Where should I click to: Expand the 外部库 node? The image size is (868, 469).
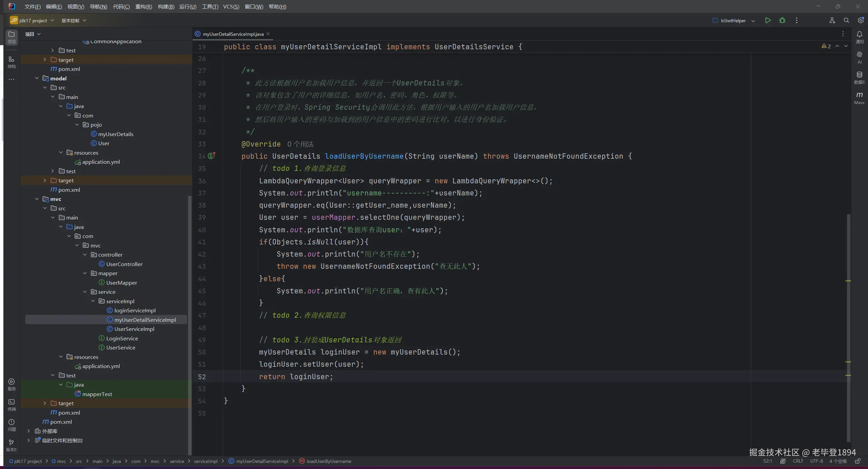click(x=29, y=431)
